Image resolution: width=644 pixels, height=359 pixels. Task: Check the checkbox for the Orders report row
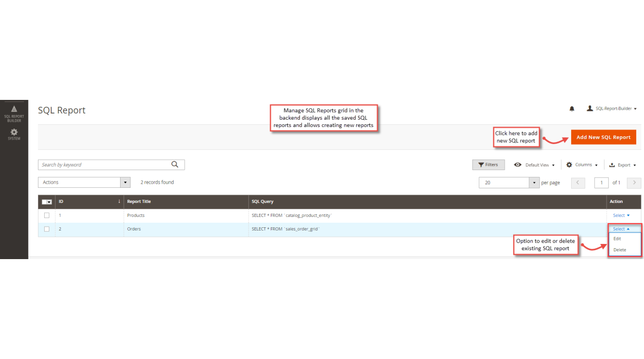click(46, 229)
